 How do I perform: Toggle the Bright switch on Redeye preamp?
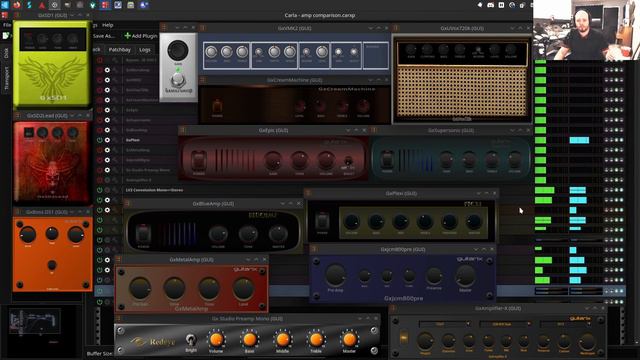coord(191,339)
